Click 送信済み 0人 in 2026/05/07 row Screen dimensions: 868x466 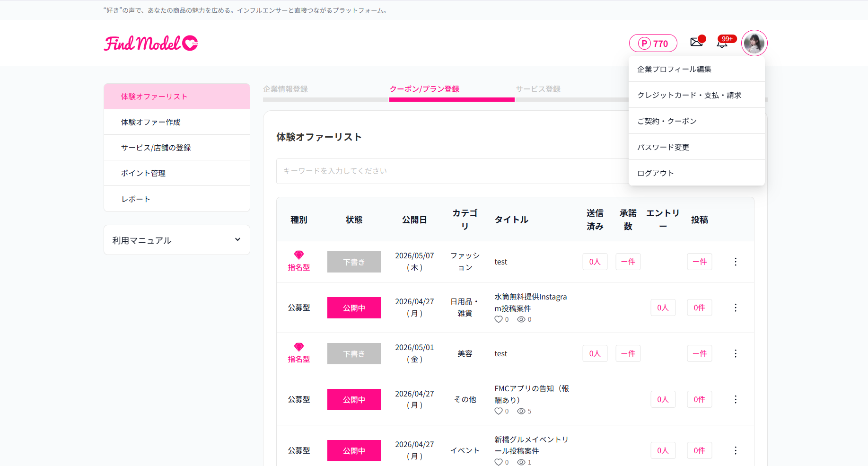595,262
